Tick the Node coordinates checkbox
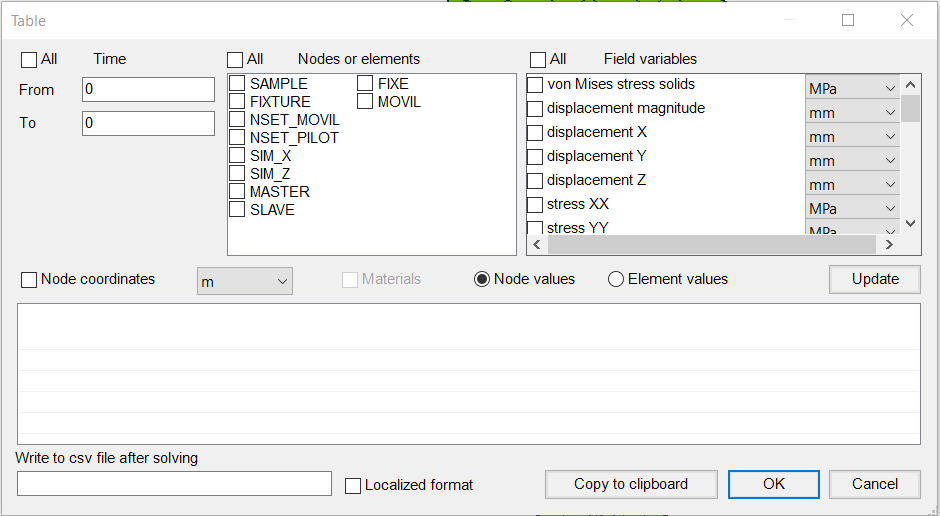The image size is (940, 516). click(x=29, y=279)
